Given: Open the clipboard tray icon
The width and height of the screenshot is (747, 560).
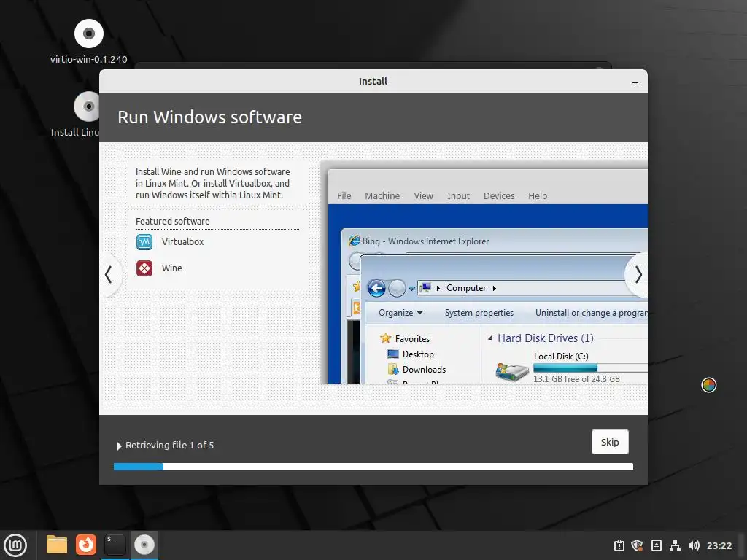Looking at the screenshot, I should pos(619,545).
